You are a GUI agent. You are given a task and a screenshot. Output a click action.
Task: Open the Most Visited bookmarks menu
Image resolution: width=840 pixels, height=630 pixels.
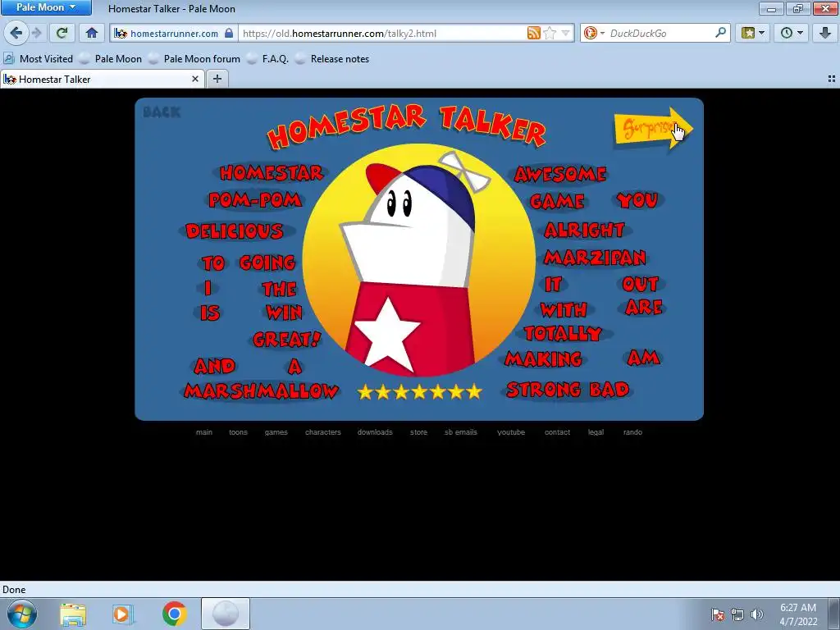[x=38, y=59]
